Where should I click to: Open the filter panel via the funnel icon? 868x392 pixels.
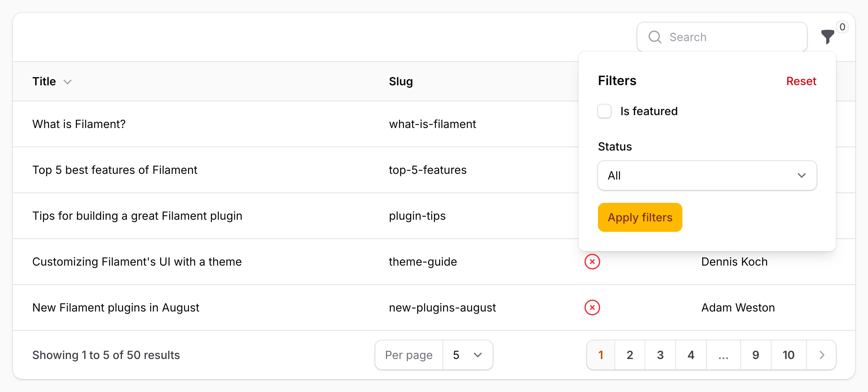(828, 37)
